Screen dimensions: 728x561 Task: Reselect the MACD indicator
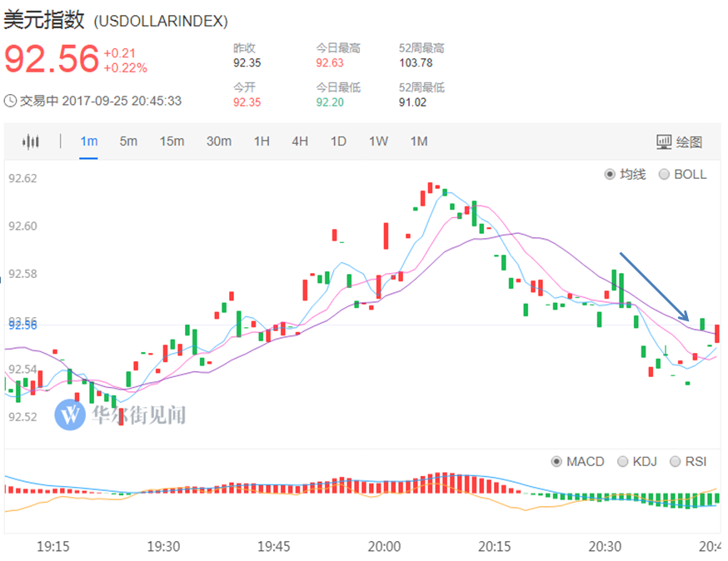(557, 461)
